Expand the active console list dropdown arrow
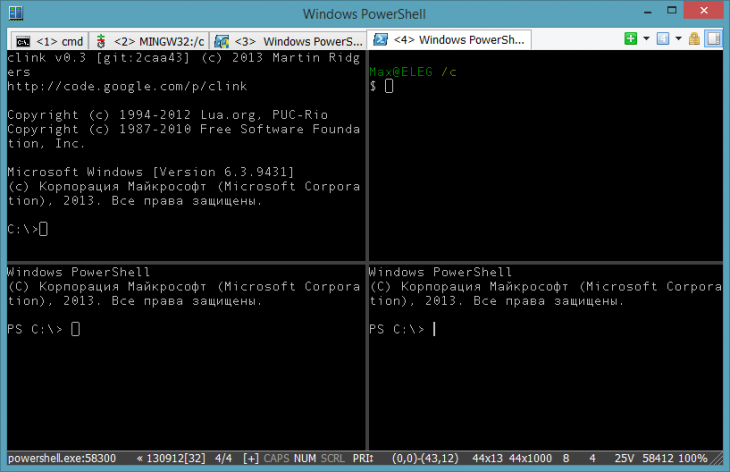 click(679, 39)
